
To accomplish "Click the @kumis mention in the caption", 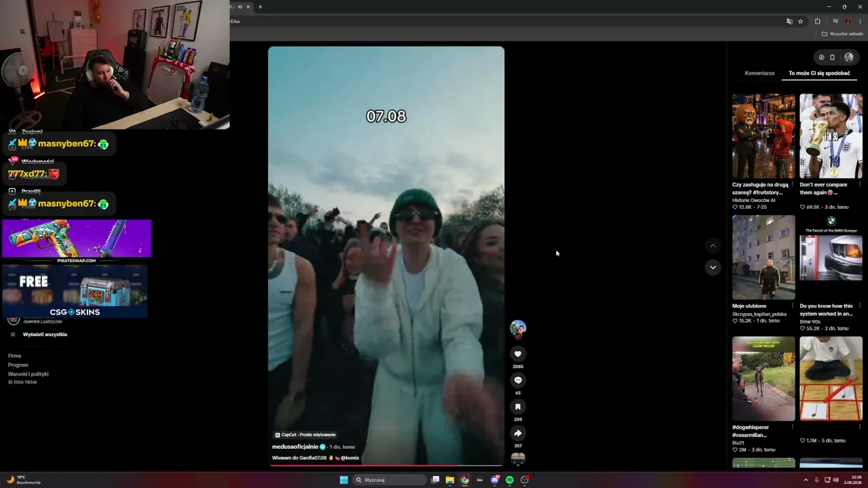I will click(x=349, y=458).
